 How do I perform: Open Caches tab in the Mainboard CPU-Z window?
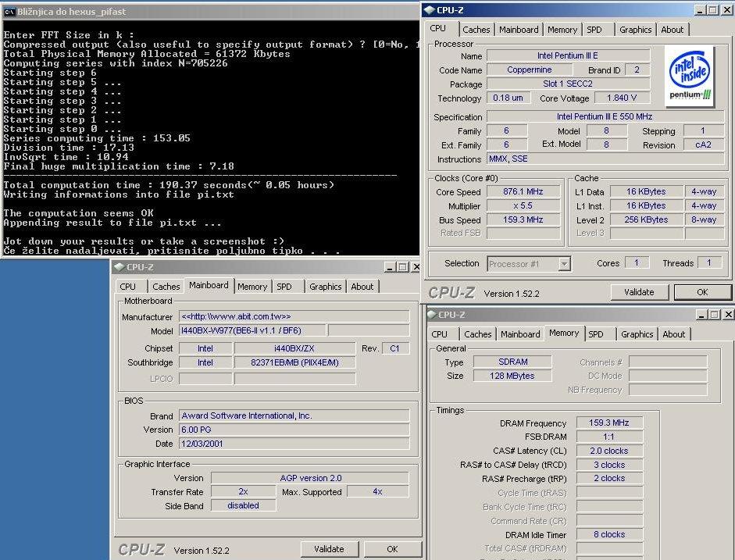pos(166,287)
